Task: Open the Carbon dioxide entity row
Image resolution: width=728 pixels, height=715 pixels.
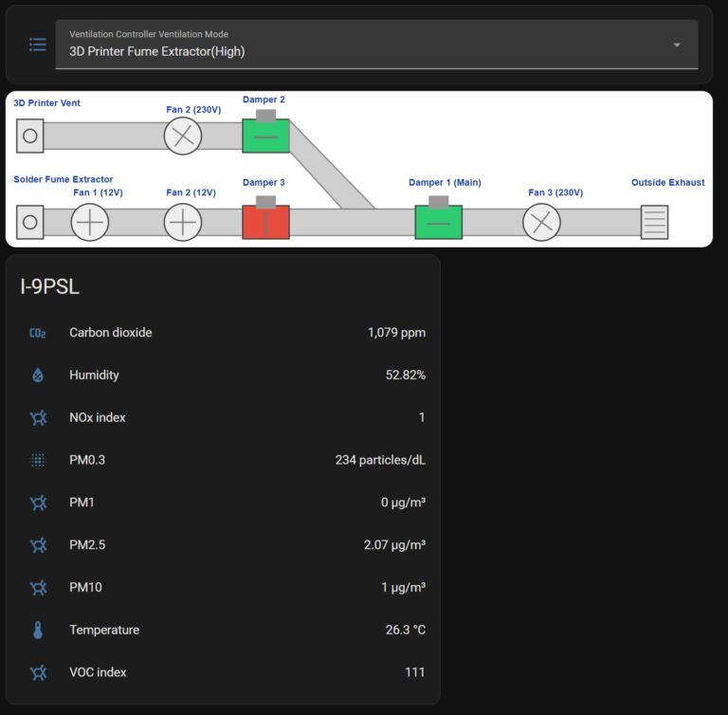Action: [x=224, y=333]
